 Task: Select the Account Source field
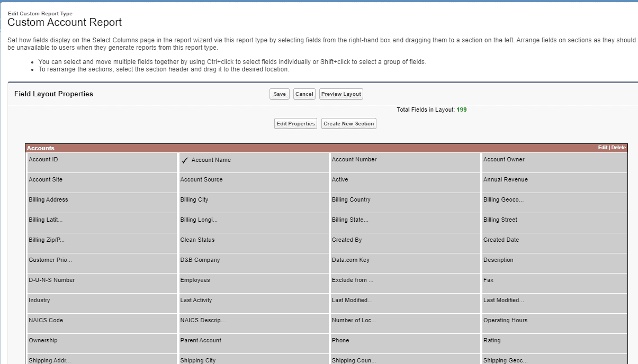click(x=254, y=183)
